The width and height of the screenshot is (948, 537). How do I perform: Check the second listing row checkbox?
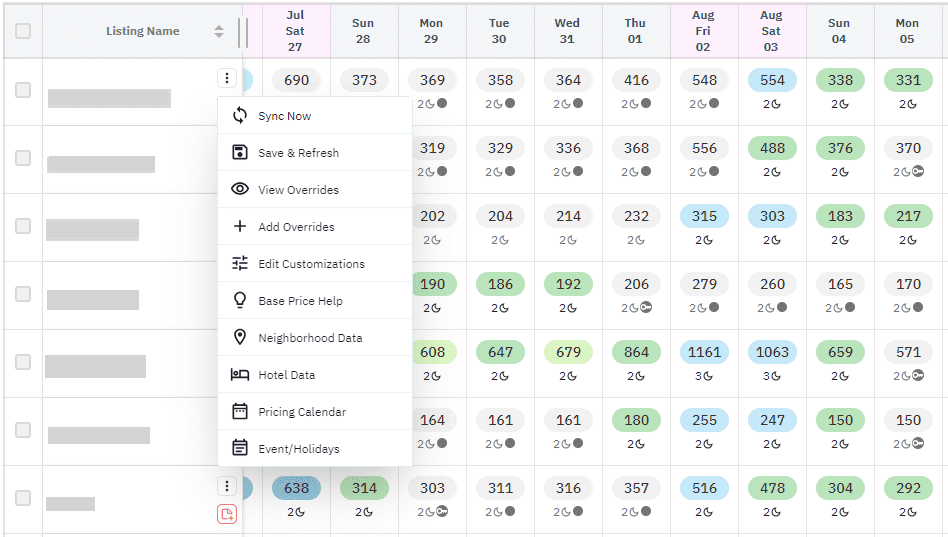click(23, 158)
